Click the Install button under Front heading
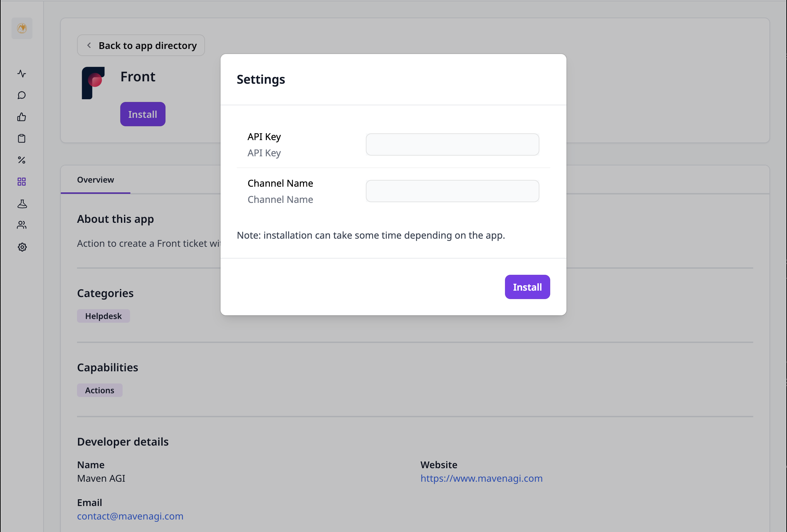The image size is (787, 532). (x=143, y=114)
